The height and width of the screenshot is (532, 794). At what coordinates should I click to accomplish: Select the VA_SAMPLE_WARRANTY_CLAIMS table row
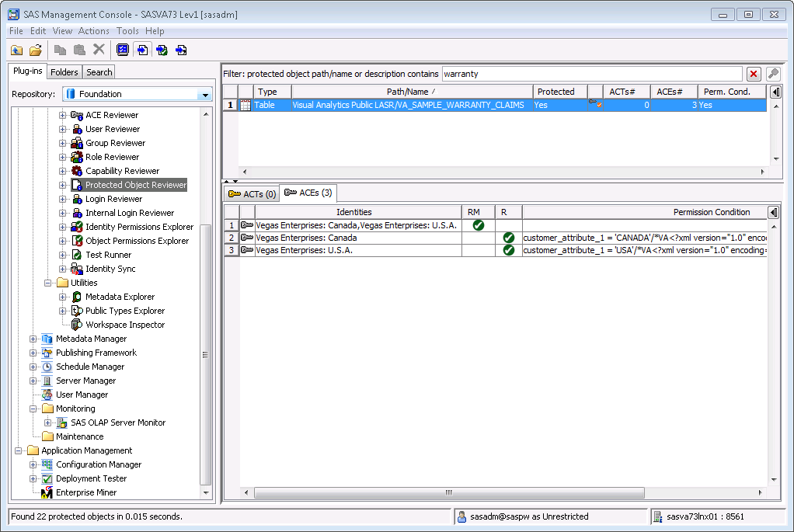coord(495,105)
